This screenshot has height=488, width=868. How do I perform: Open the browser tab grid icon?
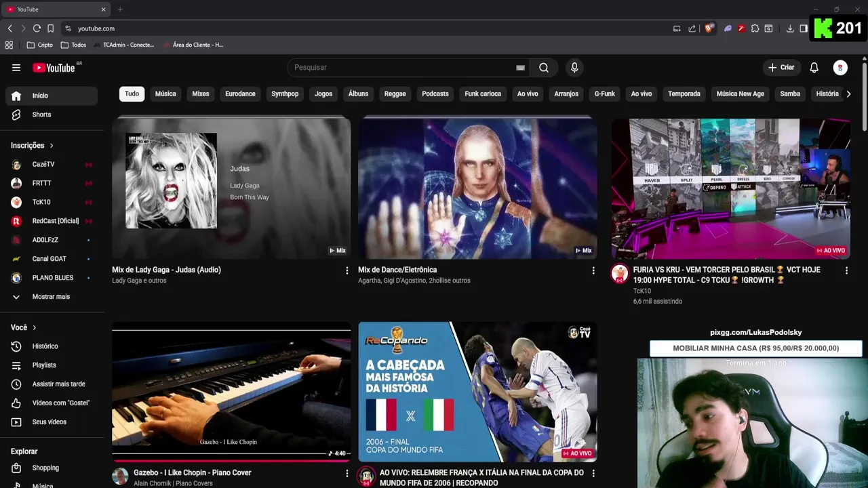coord(9,45)
